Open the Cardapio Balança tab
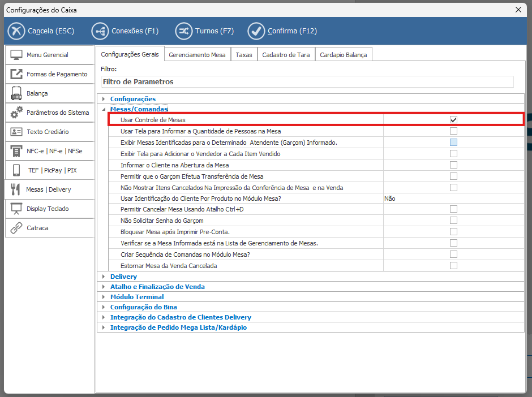Screen dimensions: 532x397 point(343,55)
